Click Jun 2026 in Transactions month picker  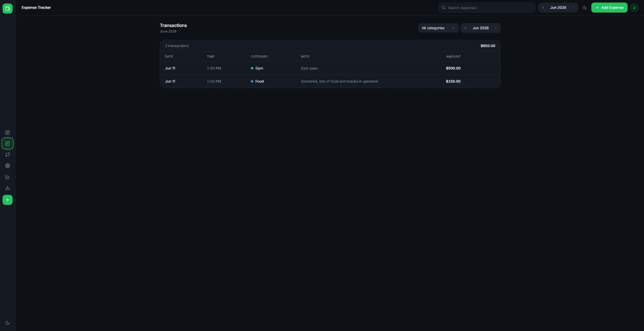coord(480,28)
